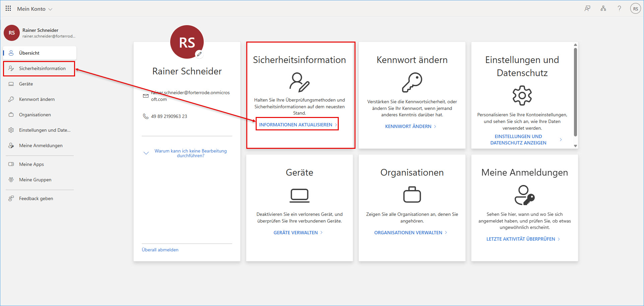644x306 pixels.
Task: Click Feedback geben in the sidebar
Action: click(x=40, y=198)
